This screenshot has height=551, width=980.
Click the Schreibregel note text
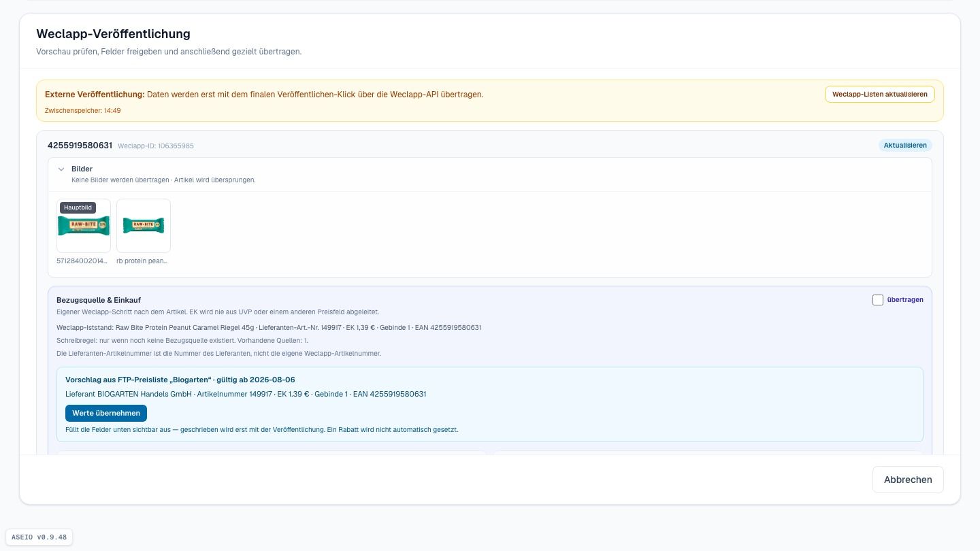click(182, 340)
